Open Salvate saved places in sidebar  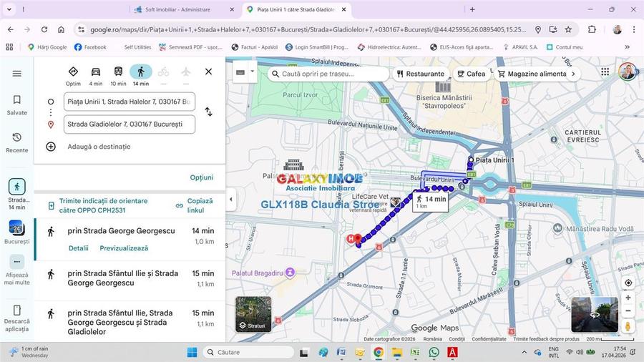pos(17,104)
